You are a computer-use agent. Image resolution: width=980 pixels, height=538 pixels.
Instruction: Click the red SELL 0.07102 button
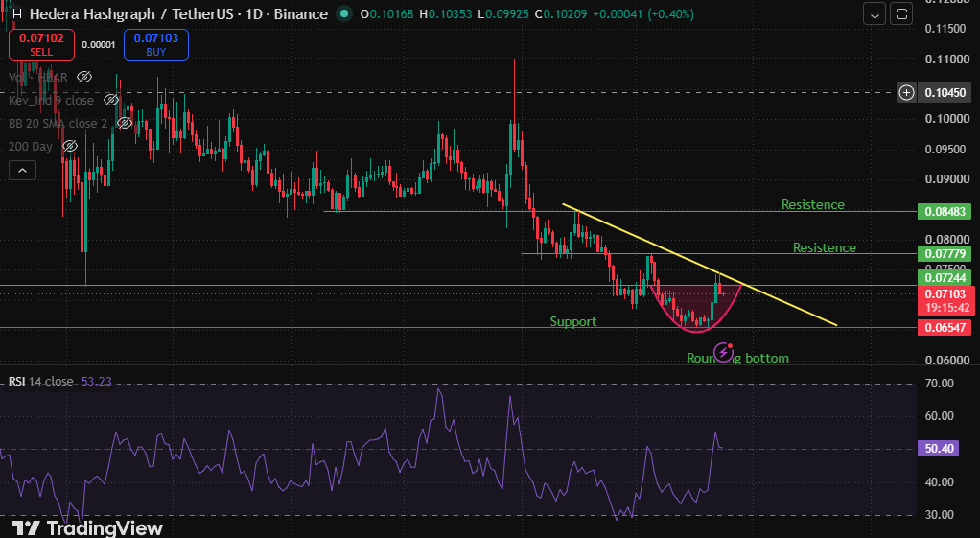pyautogui.click(x=41, y=45)
